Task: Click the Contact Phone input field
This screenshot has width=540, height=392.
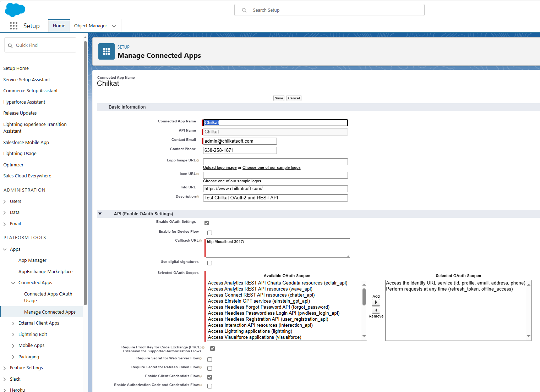Action: click(240, 150)
